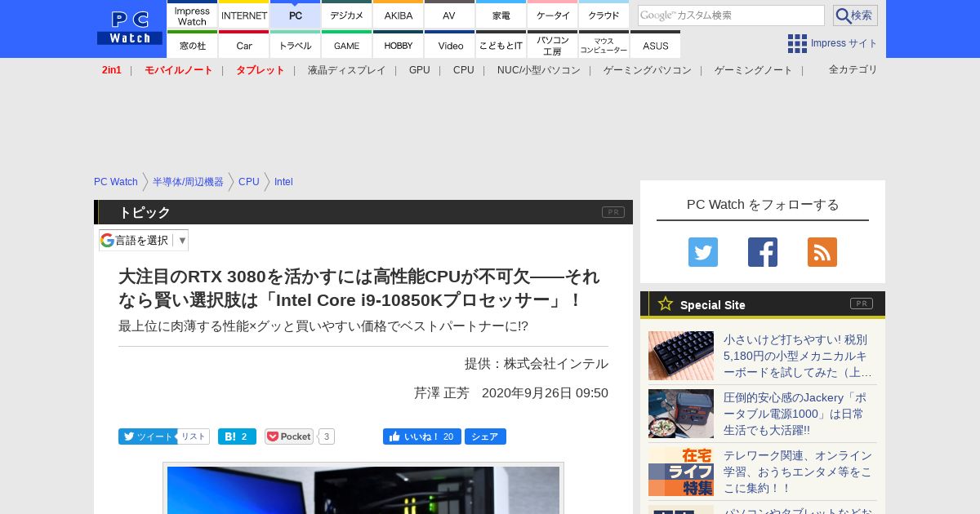Open the 小型メカニカルキーボード article link
Screen dimensions: 980x514
[798, 356]
